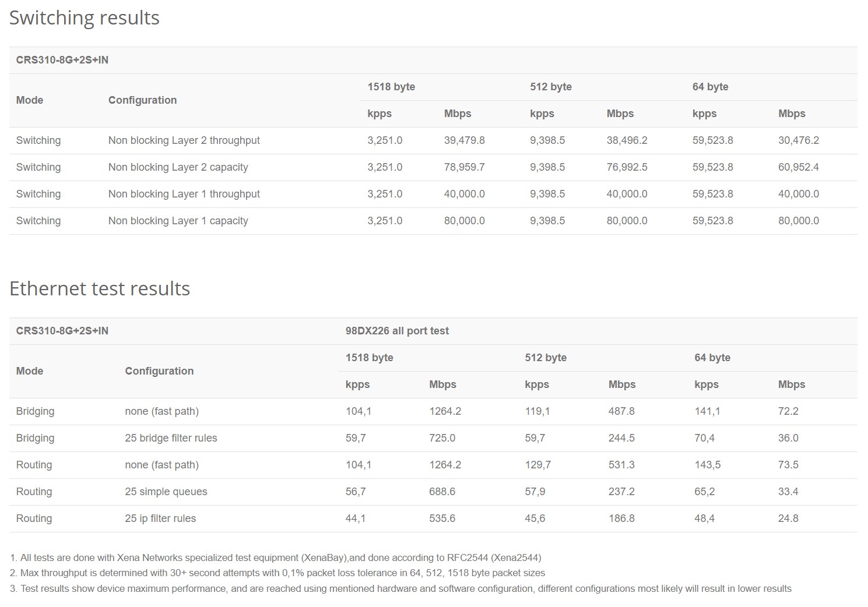The width and height of the screenshot is (868, 607).
Task: Click the 39,479.8 Mbps value
Action: coord(464,140)
